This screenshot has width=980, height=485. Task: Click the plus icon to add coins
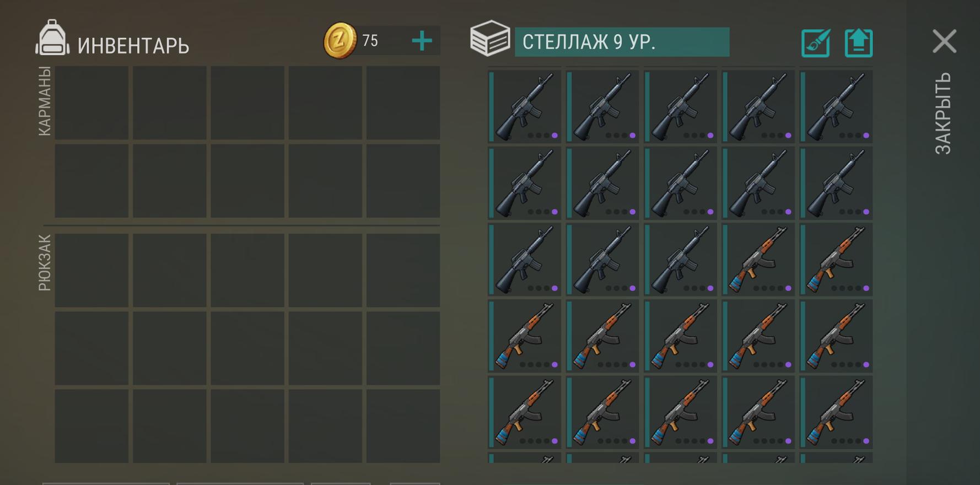point(422,41)
